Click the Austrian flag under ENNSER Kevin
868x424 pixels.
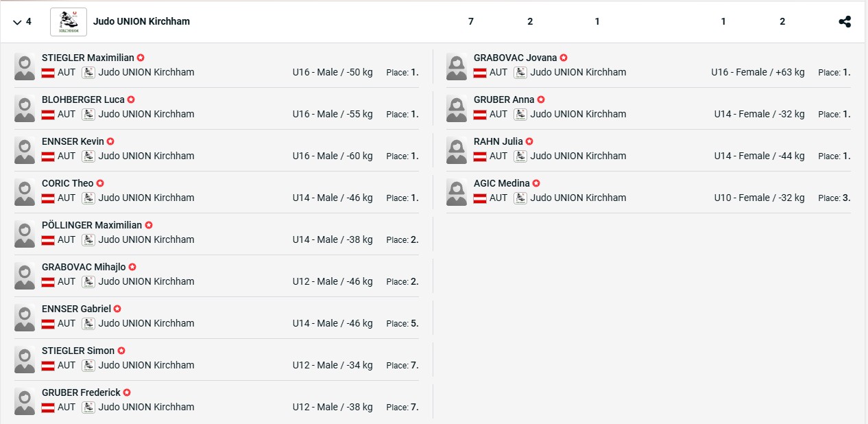[x=48, y=156]
